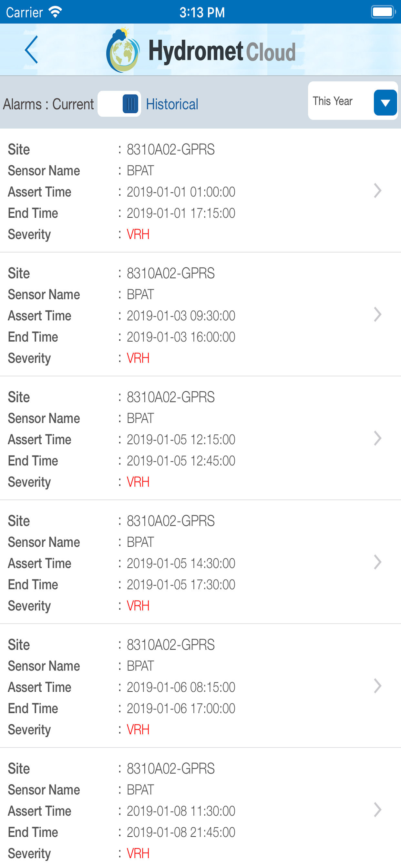The height and width of the screenshot is (868, 401).
Task: Open the This Year dropdown arrow
Action: [385, 103]
